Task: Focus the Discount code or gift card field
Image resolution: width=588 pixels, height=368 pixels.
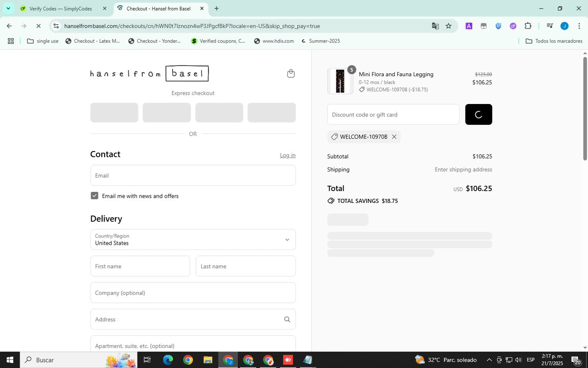Action: 393,115
